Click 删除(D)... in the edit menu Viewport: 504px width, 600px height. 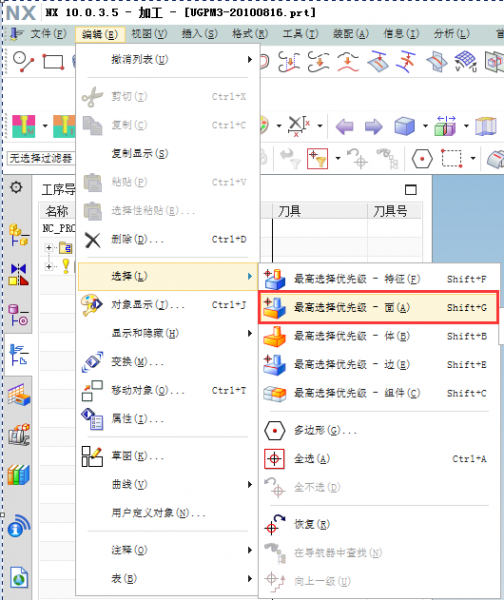point(168,240)
